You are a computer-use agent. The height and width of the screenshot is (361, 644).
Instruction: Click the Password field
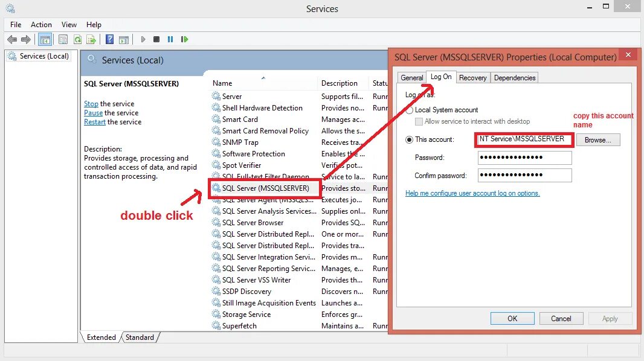coord(524,158)
